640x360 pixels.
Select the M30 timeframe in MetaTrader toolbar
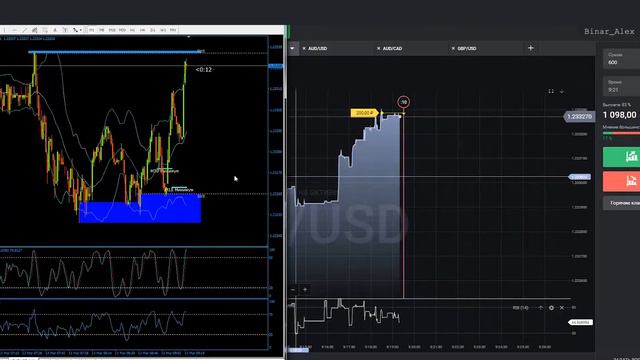coord(122,30)
